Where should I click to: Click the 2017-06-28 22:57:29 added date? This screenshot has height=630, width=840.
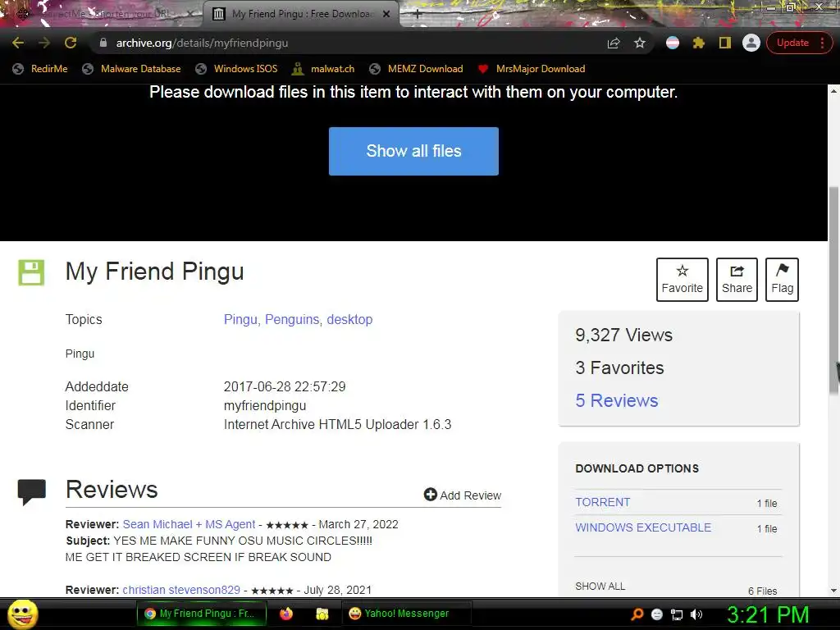(285, 386)
